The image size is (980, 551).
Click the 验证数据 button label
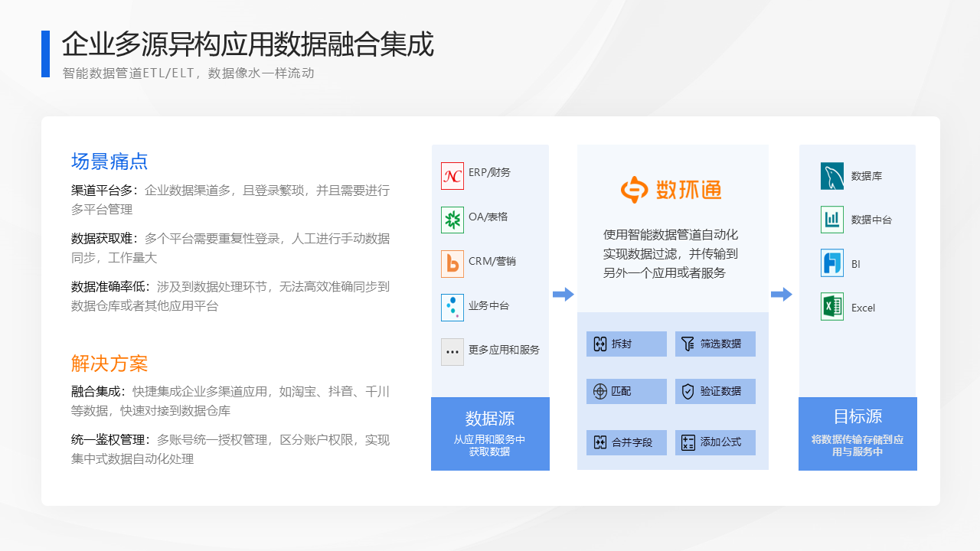coord(720,392)
